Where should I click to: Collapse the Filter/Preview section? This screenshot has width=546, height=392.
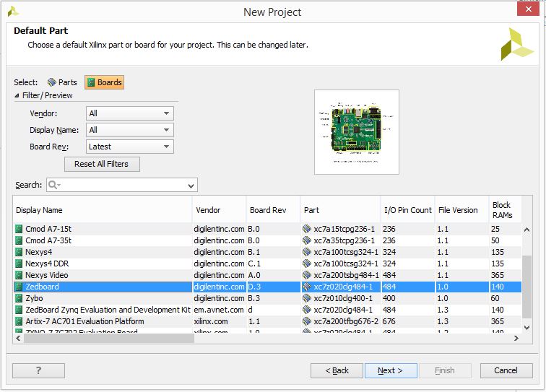tap(17, 95)
